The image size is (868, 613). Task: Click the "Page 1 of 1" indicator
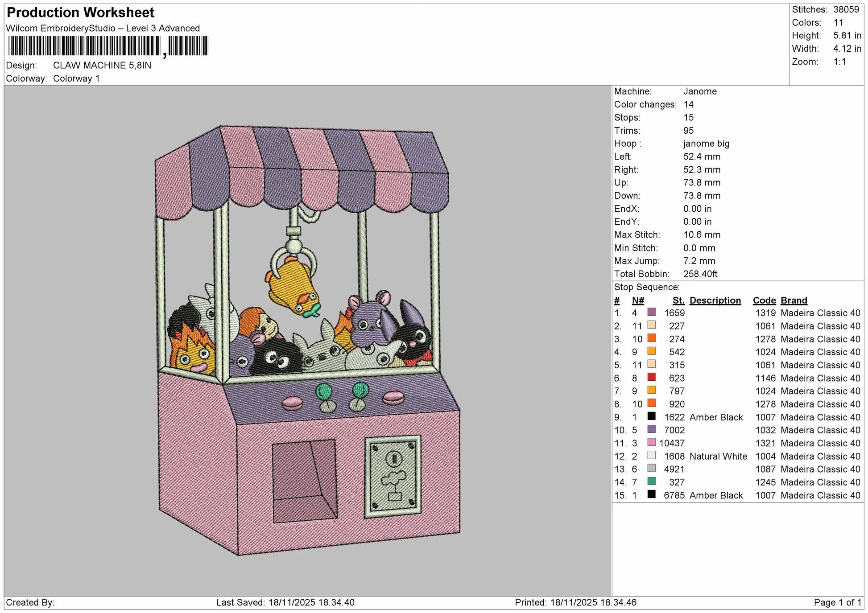coord(838,602)
